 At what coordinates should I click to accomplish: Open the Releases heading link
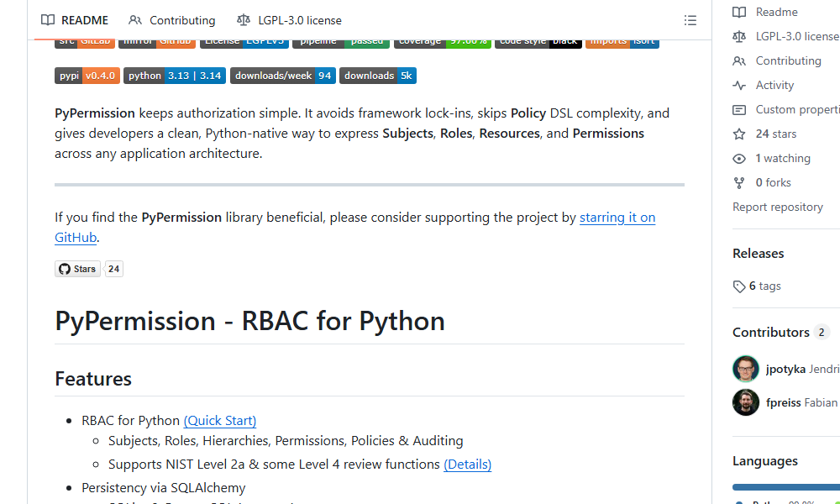click(758, 254)
